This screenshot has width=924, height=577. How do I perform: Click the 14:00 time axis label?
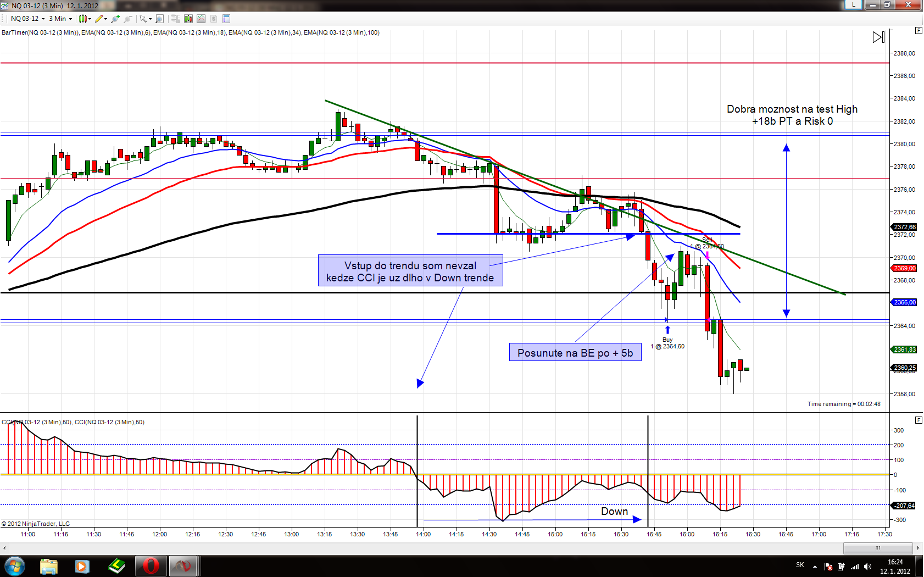(423, 534)
